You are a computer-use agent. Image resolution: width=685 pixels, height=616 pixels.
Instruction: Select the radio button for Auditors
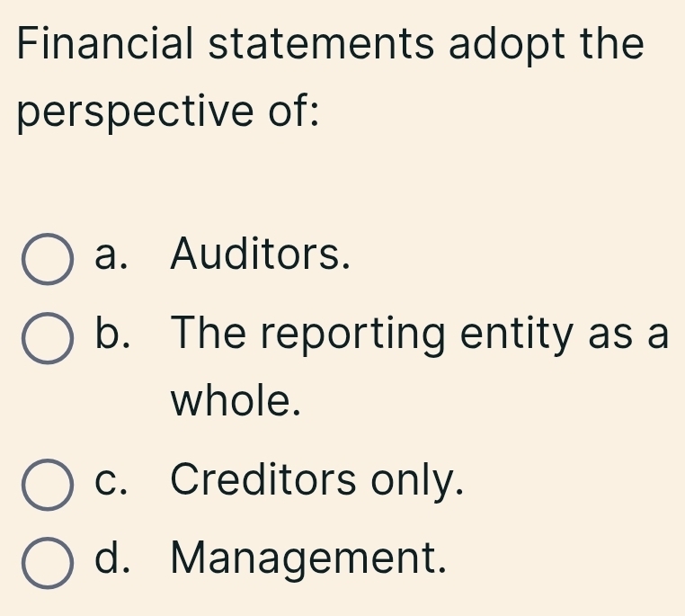(47, 259)
